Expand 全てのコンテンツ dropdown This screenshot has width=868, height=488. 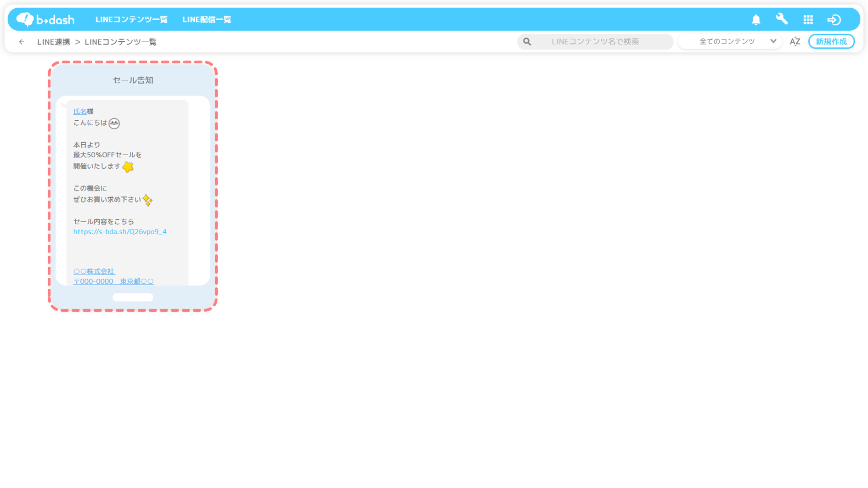730,41
